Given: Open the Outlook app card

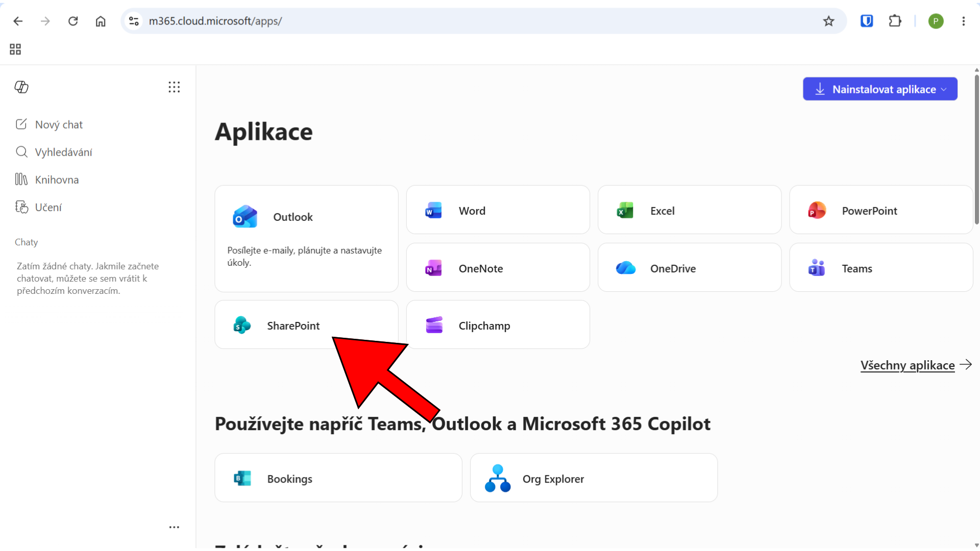Looking at the screenshot, I should [x=306, y=238].
